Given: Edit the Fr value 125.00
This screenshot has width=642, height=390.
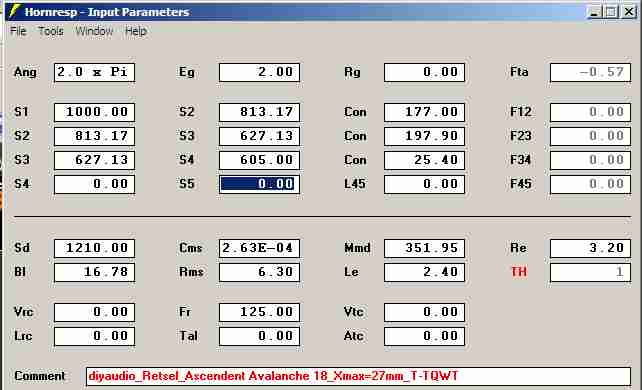Looking at the screenshot, I should 260,313.
